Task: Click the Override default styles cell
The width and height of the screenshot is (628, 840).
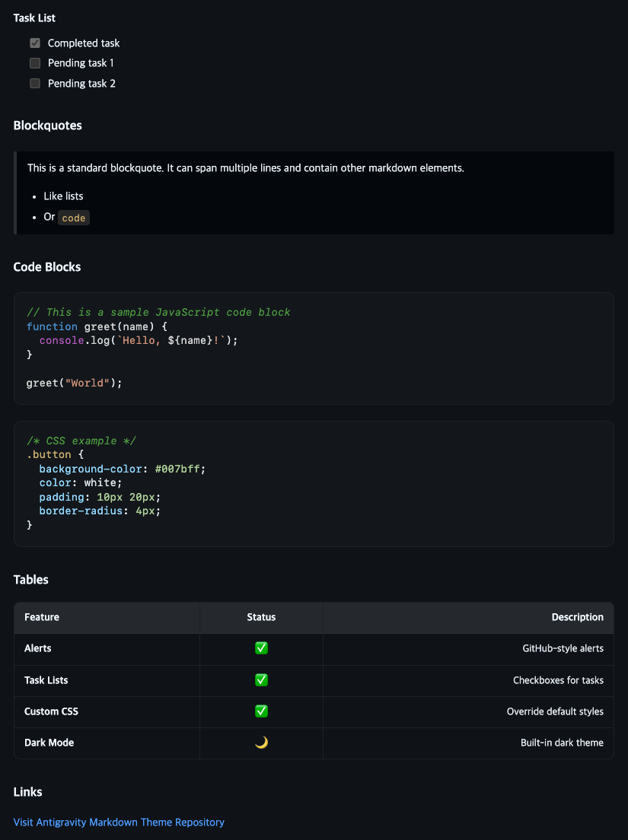Action: 555,711
